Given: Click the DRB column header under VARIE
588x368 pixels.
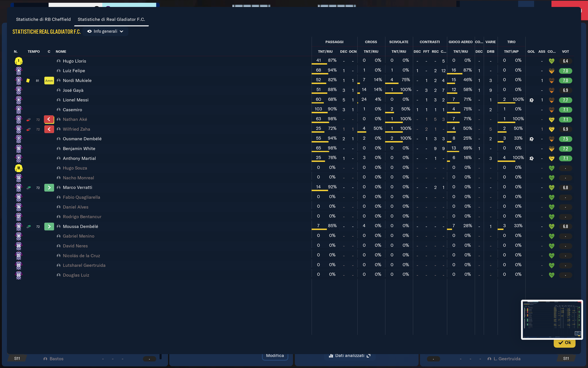Looking at the screenshot, I should [491, 52].
